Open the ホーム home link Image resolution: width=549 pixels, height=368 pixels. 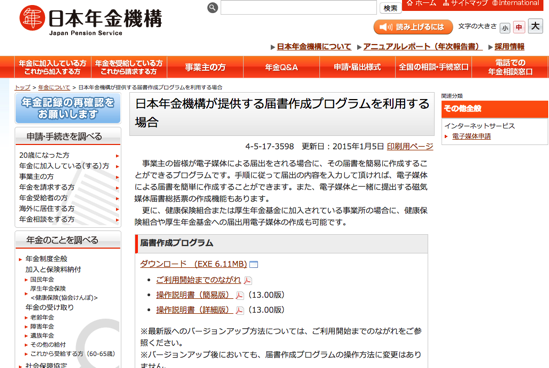pos(421,3)
